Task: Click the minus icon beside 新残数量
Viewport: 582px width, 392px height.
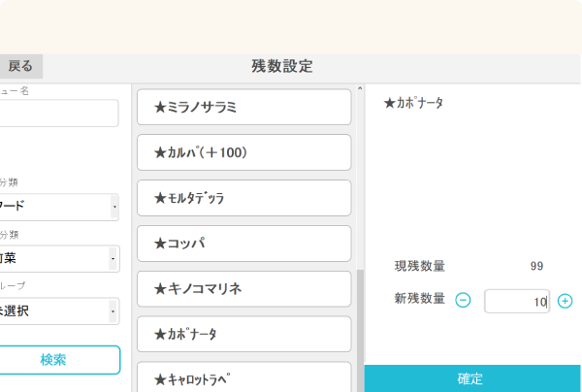Action: [463, 301]
